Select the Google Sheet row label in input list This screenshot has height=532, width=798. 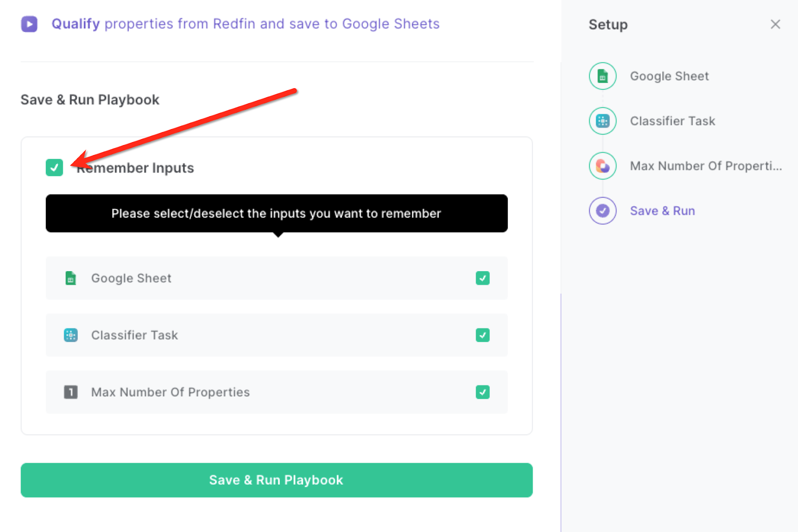point(131,278)
